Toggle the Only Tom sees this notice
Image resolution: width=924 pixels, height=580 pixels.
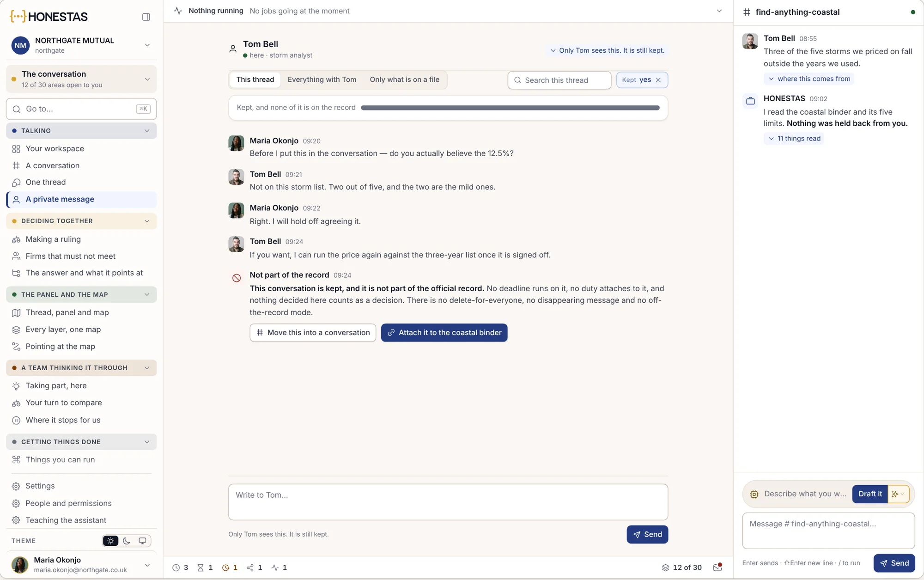click(x=607, y=50)
